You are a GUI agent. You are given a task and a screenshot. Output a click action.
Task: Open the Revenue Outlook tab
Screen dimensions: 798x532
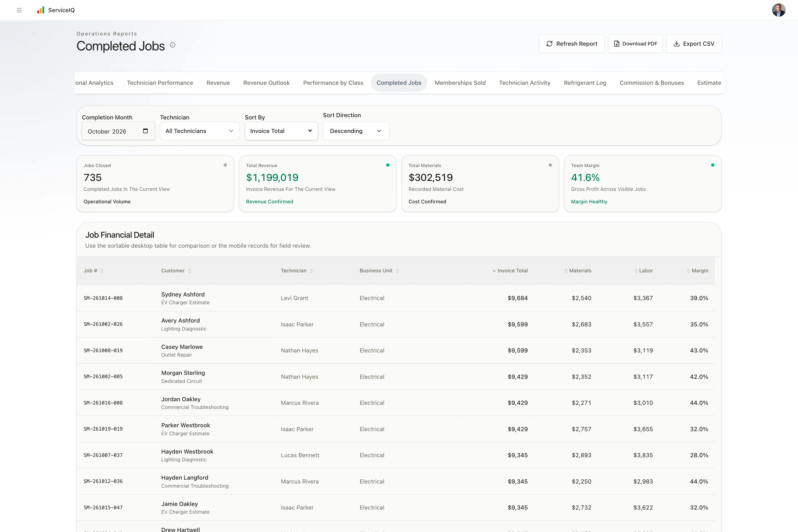click(x=266, y=83)
